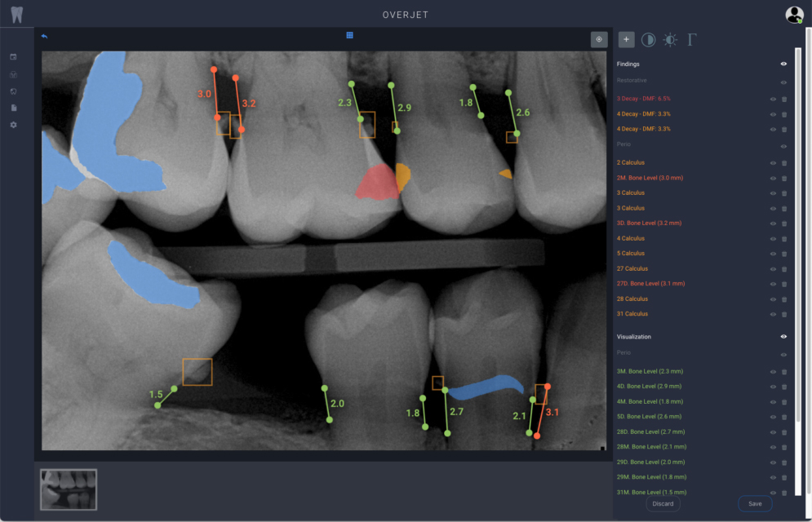Viewport: 812px width, 522px height.
Task: Open the brightness adjustment tool
Action: [671, 38]
